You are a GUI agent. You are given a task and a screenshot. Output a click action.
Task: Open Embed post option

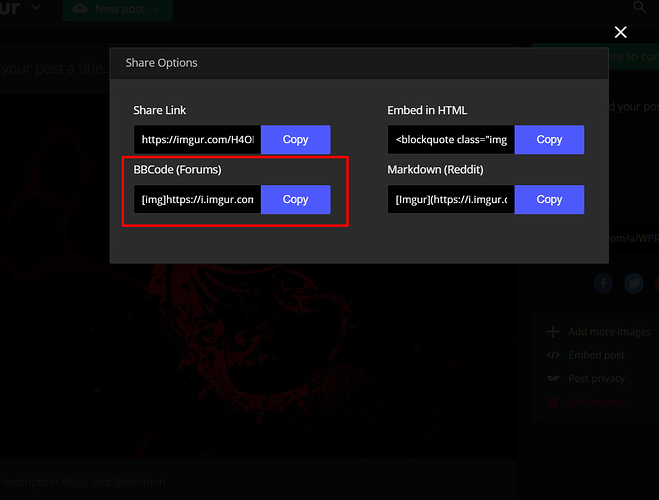click(x=596, y=355)
